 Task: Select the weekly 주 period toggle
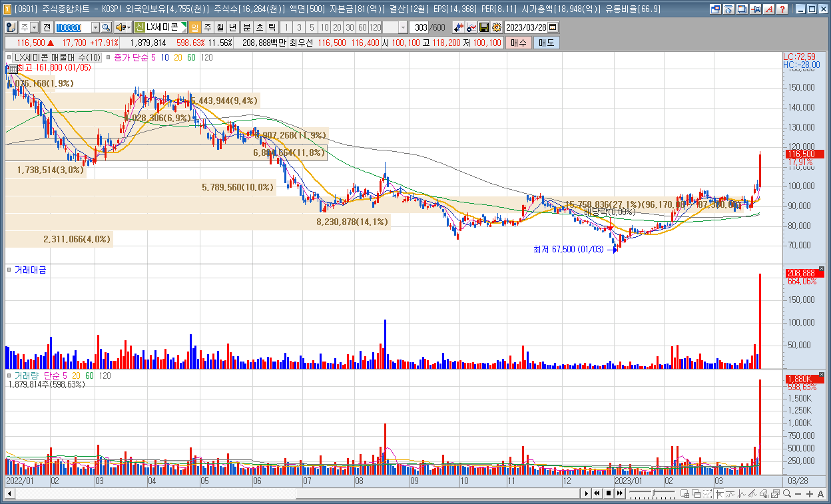coord(207,27)
